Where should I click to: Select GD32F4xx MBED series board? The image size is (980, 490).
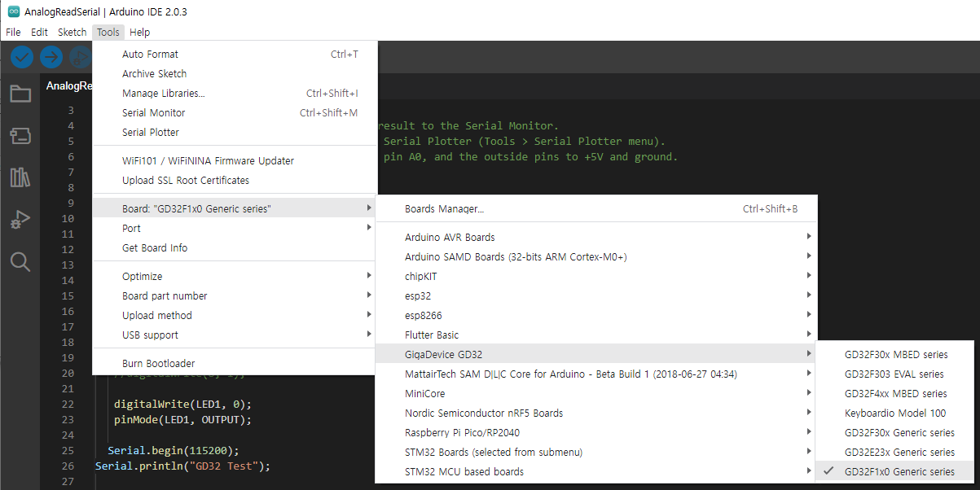pyautogui.click(x=894, y=394)
